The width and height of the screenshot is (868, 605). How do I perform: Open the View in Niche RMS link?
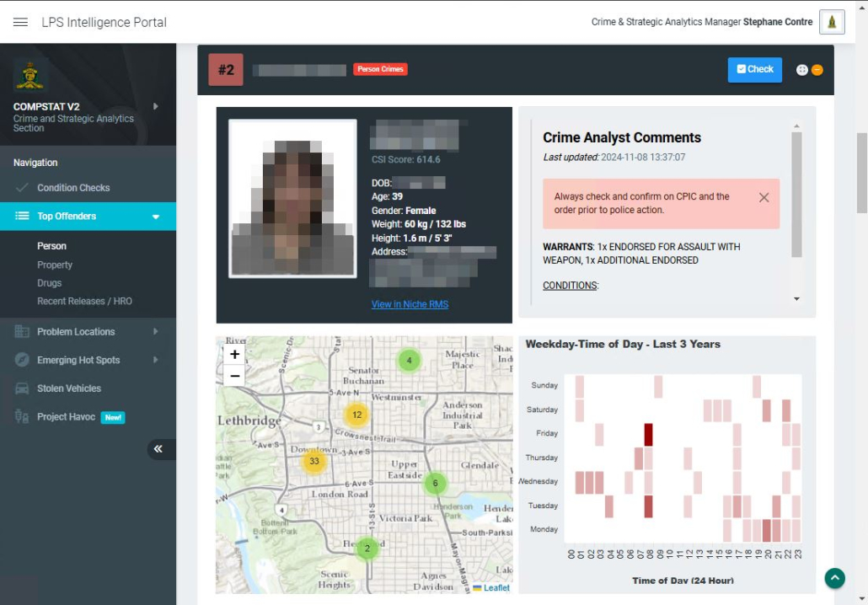(410, 304)
